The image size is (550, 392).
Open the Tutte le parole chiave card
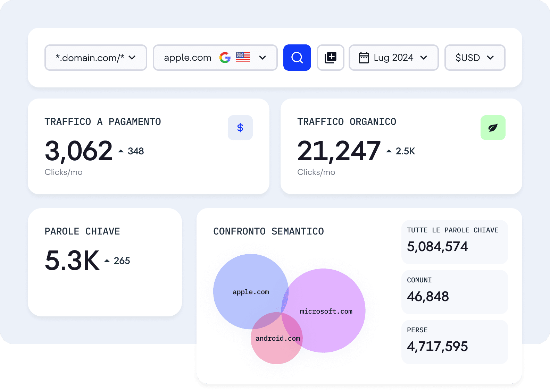click(x=455, y=242)
